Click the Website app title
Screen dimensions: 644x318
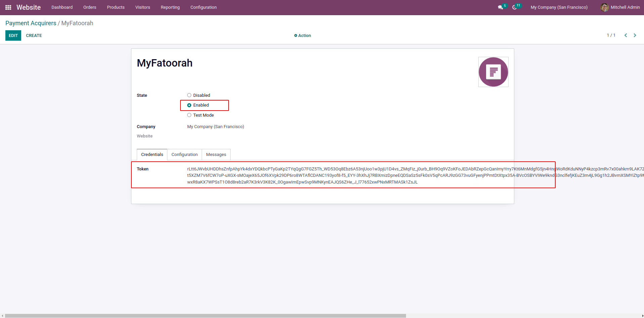click(x=29, y=7)
